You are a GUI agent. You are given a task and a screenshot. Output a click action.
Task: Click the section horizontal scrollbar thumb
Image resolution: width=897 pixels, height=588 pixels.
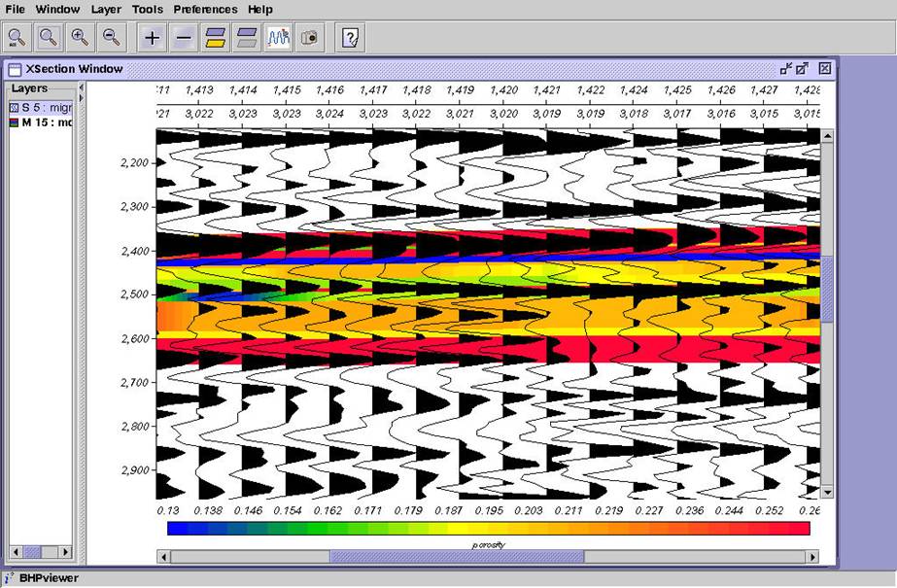coord(457,557)
